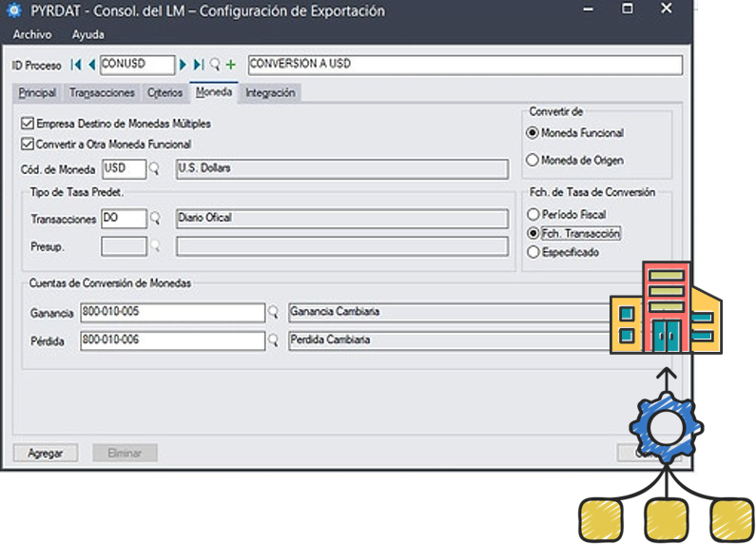Select Moneda de Origen radio option
Screen dimensions: 756x544
533,160
